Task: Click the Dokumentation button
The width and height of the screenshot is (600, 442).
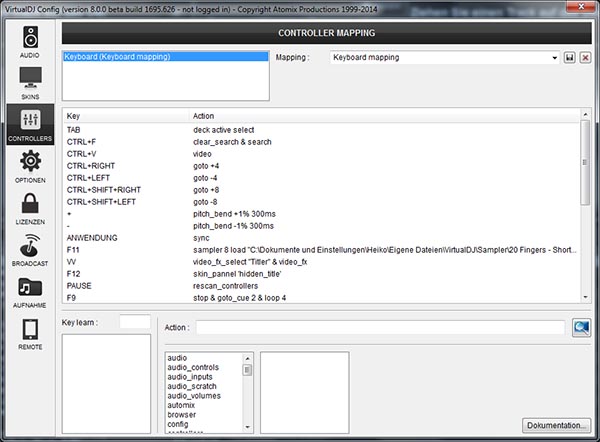Action: (556, 425)
